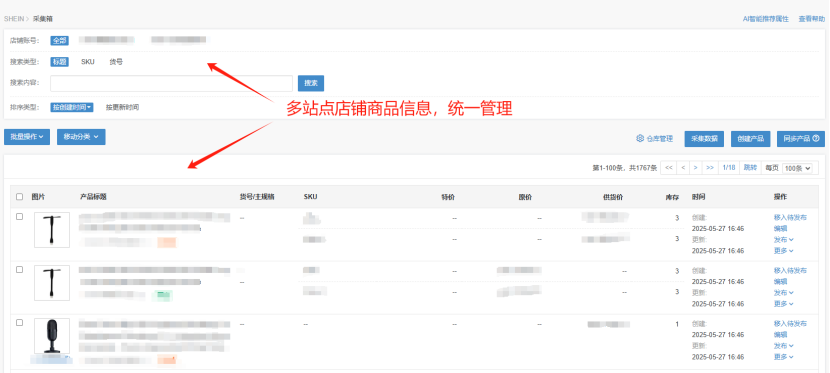Select 标题 as the search type
The width and height of the screenshot is (830, 373).
(x=60, y=61)
